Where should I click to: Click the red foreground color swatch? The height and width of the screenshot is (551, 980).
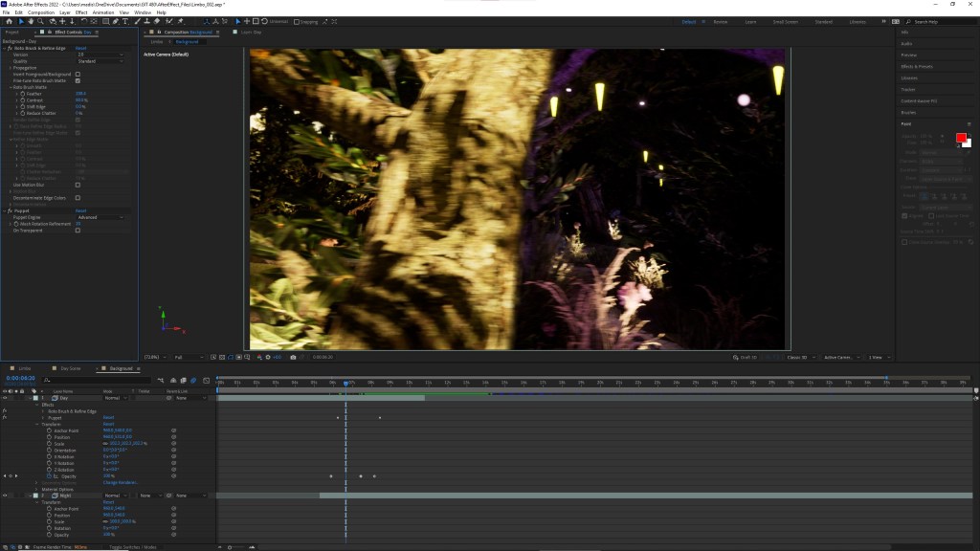click(961, 138)
